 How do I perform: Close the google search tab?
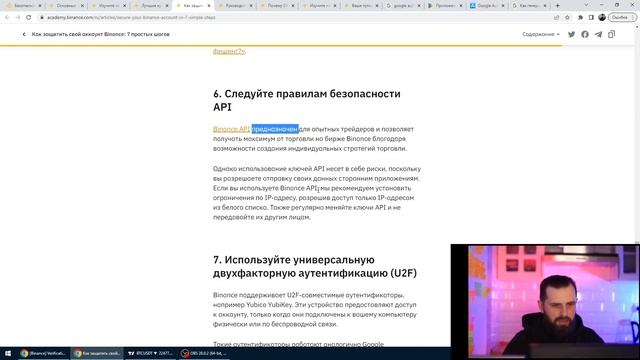[x=419, y=6]
